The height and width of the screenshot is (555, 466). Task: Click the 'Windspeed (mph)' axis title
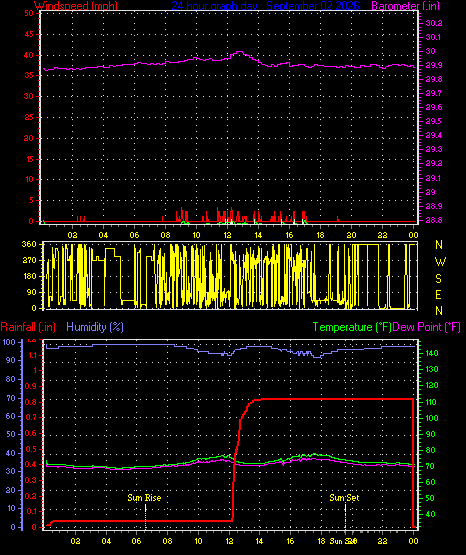point(76,6)
